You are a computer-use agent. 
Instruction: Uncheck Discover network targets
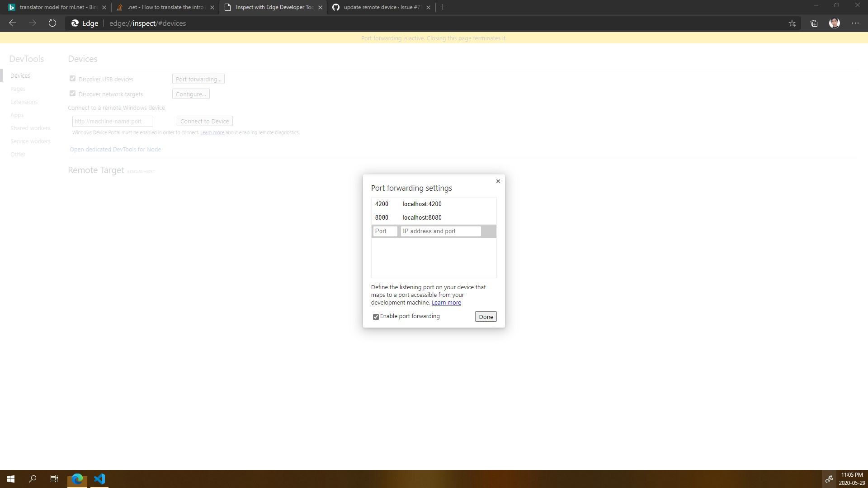(72, 93)
